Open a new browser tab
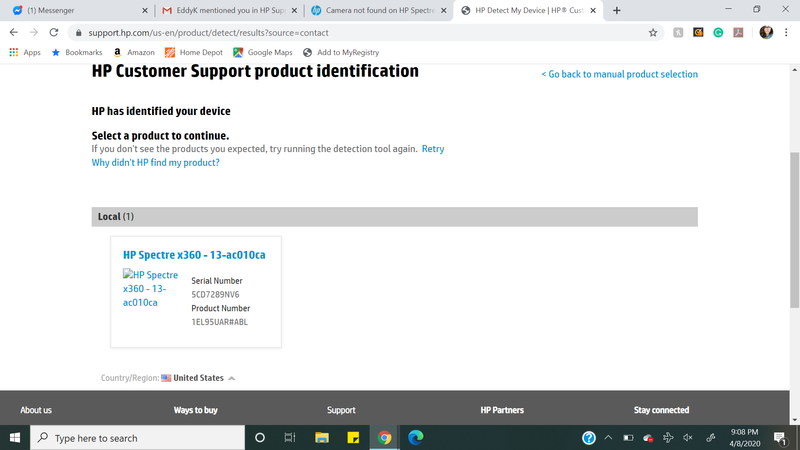This screenshot has height=450, width=800. [x=617, y=10]
